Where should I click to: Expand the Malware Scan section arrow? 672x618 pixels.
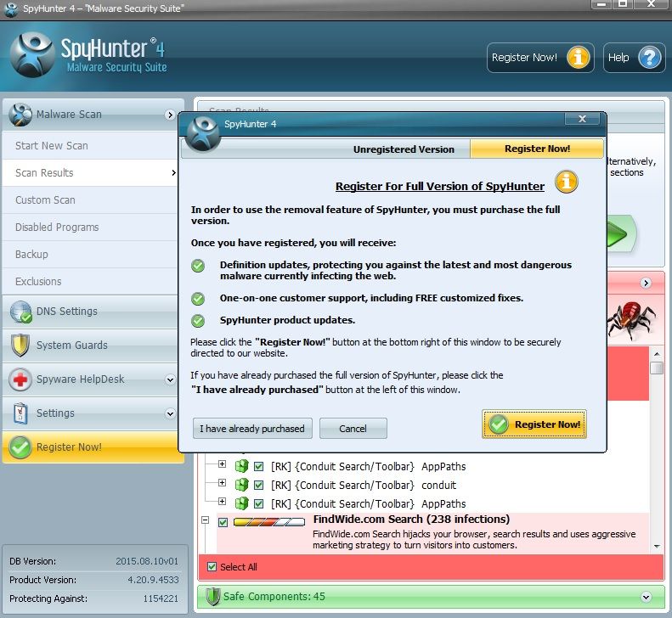[170, 115]
